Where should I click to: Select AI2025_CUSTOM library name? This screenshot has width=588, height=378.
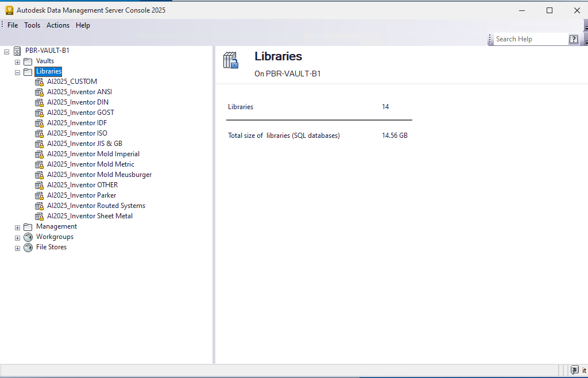72,82
